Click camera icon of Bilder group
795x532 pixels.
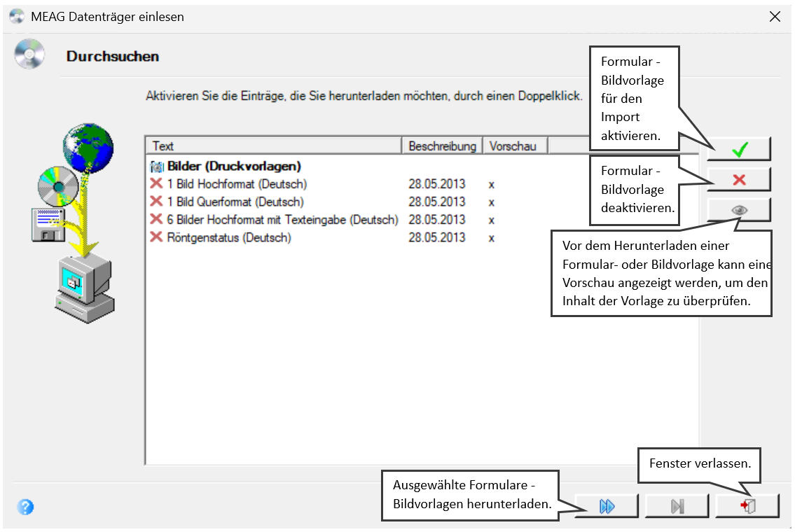(157, 166)
